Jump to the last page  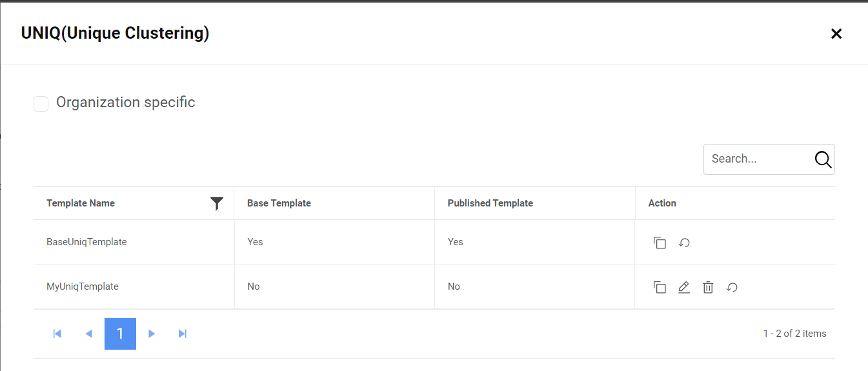click(x=183, y=334)
